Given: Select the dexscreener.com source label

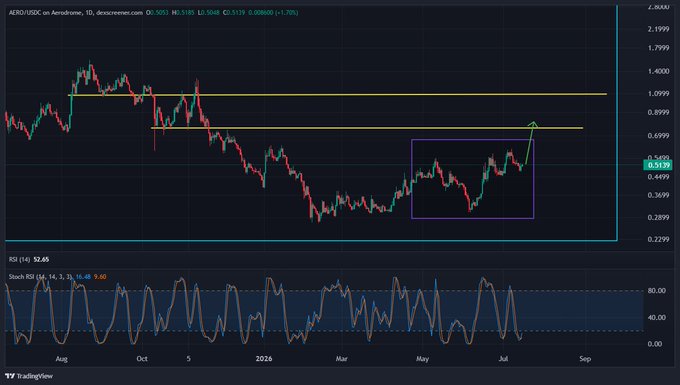Looking at the screenshot, I should pyautogui.click(x=119, y=13).
